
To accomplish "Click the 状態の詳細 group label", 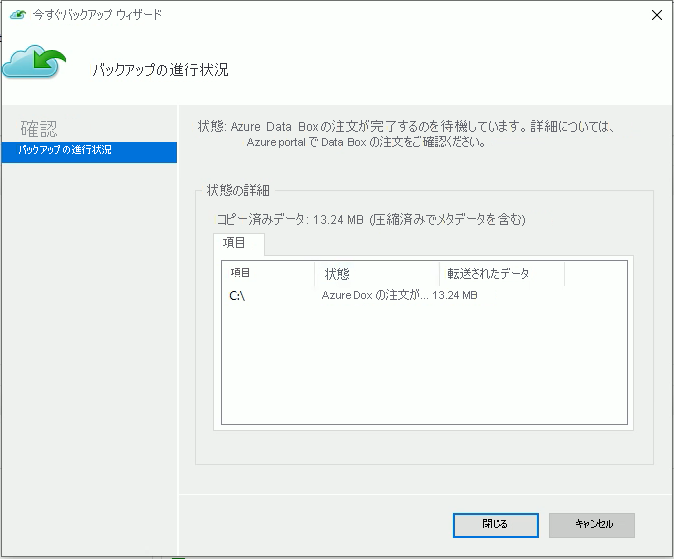I will point(238,190).
